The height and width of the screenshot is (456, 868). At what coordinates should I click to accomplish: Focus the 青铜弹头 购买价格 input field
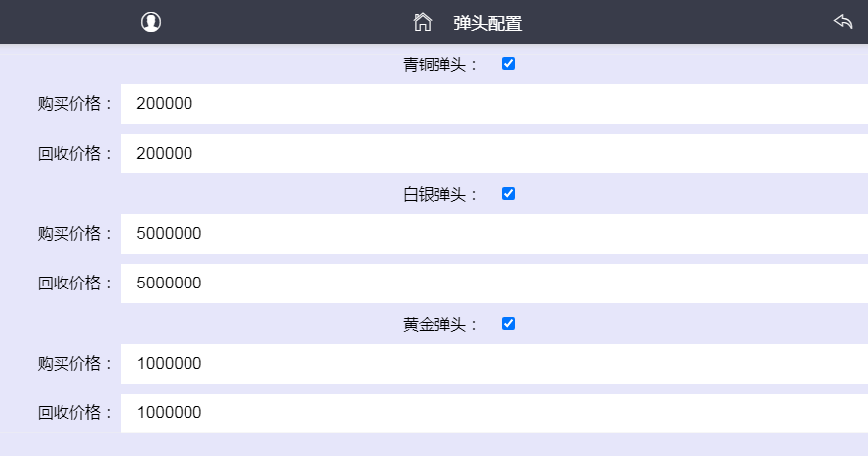click(x=494, y=104)
